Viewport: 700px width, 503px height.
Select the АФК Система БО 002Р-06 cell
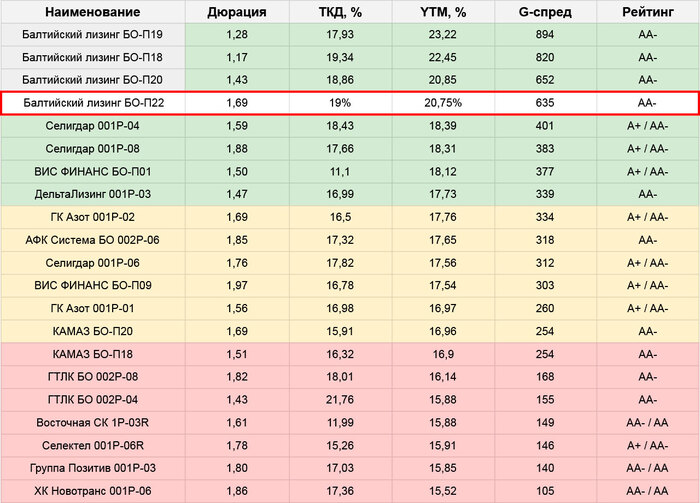point(93,240)
